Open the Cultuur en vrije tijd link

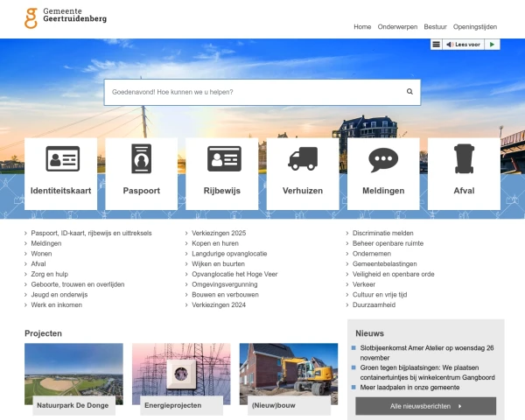tap(380, 295)
